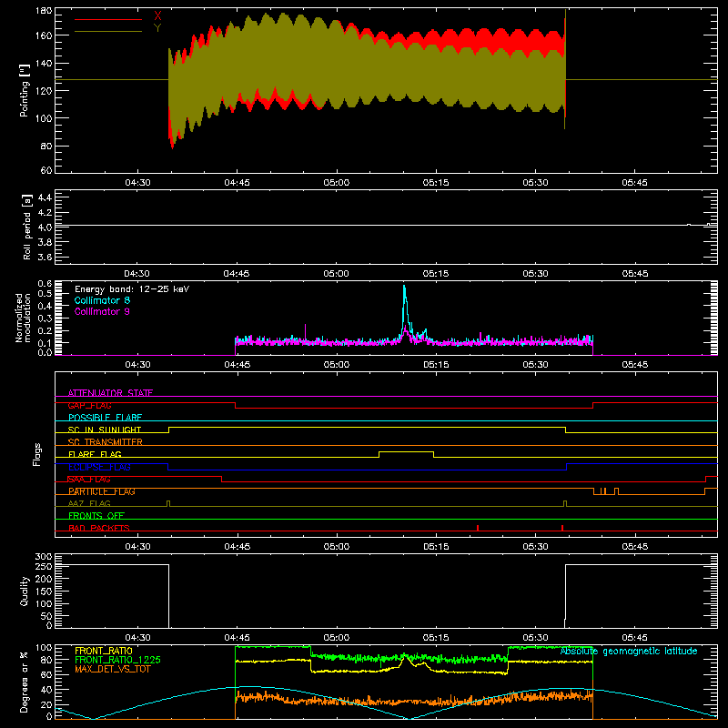
Task: Select the MAX_DET_VS_TOT legend entry
Action: pyautogui.click(x=113, y=669)
